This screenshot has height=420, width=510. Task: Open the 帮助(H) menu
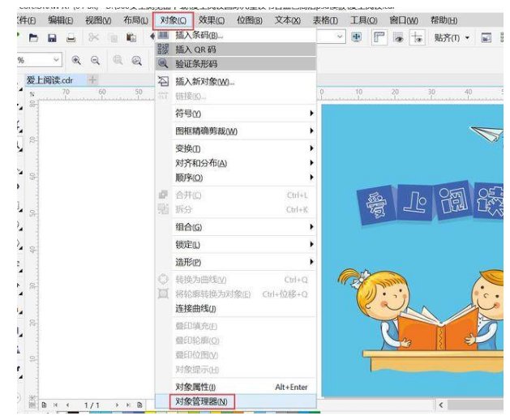444,20
